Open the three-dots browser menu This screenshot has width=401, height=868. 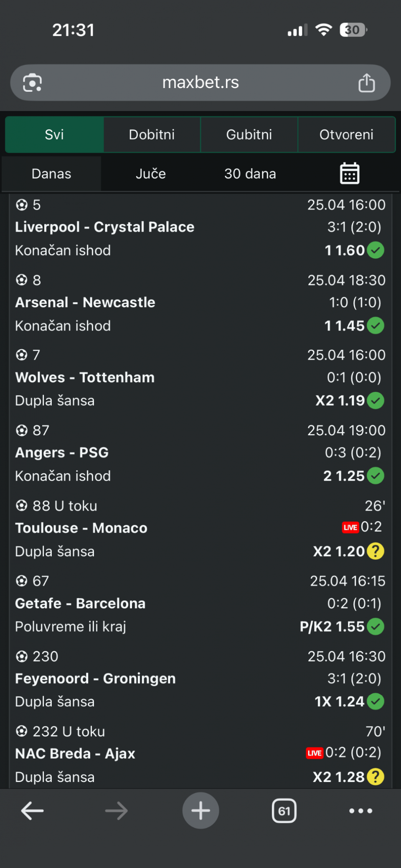[360, 811]
